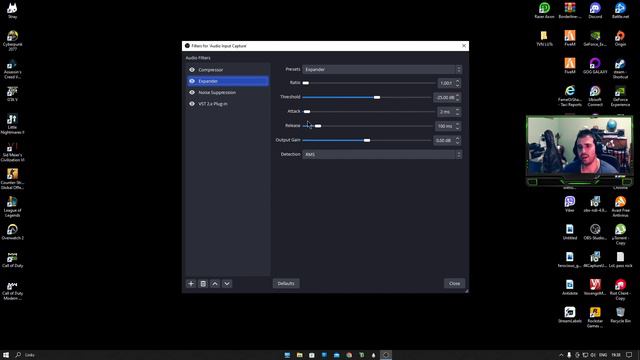The width and height of the screenshot is (640, 360).
Task: Open the Cyberpunk 2077 desktop shortcut
Action: (12, 40)
